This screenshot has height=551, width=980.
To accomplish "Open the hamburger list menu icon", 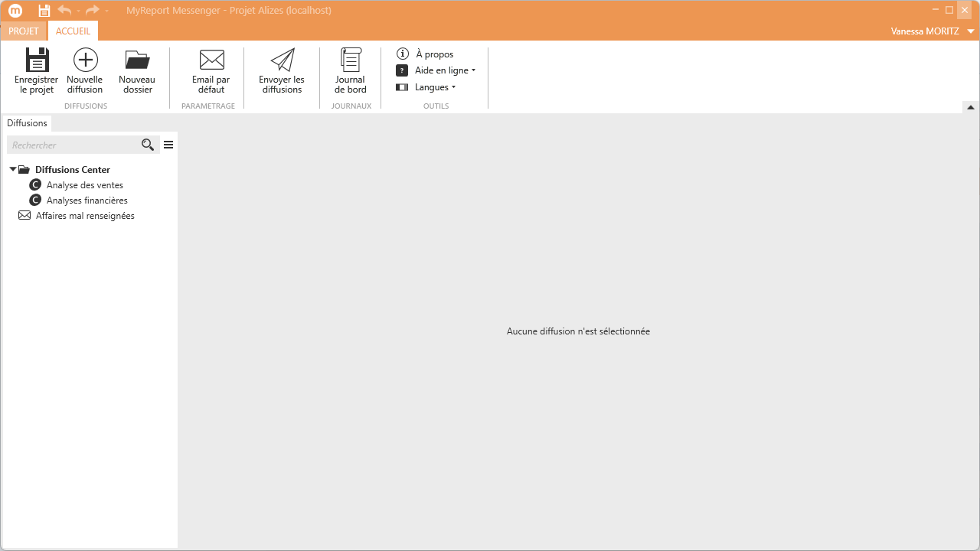I will 168,145.
